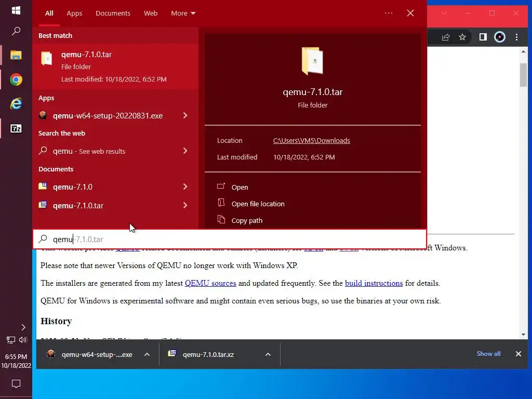This screenshot has width=532, height=399.
Task: Click Show all downloads
Action: pos(488,354)
